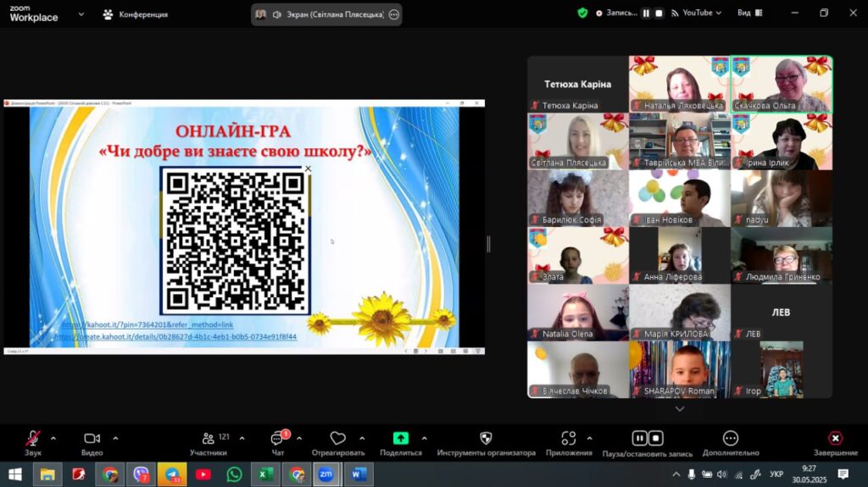Open video options arrow next to Видео
This screenshot has height=487, width=868.
click(x=115, y=439)
